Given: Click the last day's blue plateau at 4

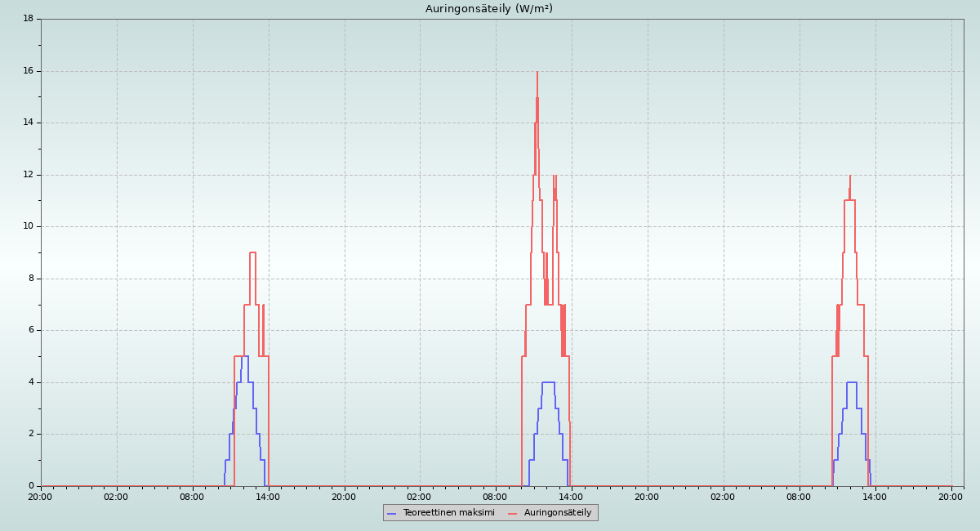Looking at the screenshot, I should point(852,382).
